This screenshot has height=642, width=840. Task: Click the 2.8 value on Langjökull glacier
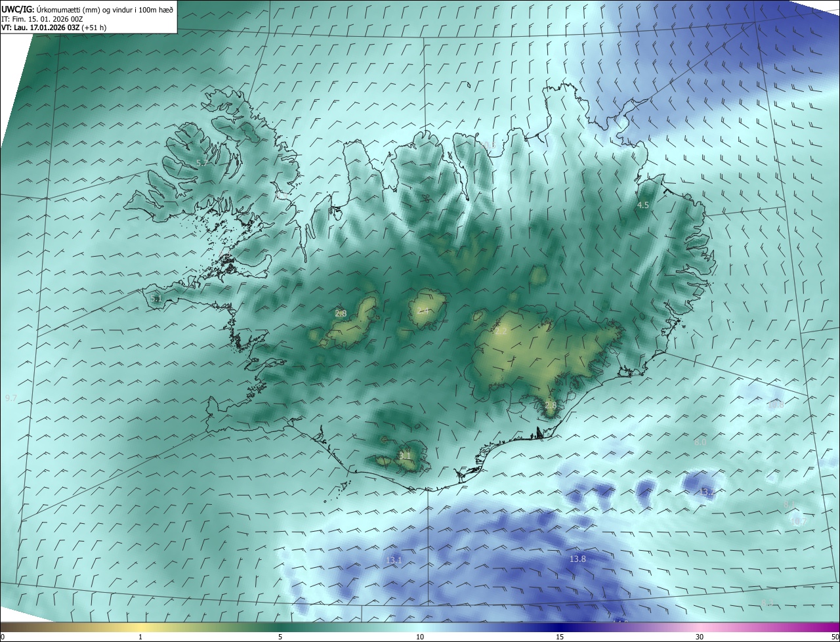coord(341,314)
